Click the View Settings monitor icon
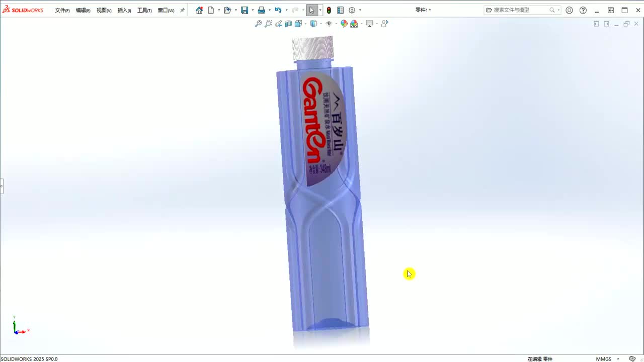644x362 pixels. click(370, 24)
